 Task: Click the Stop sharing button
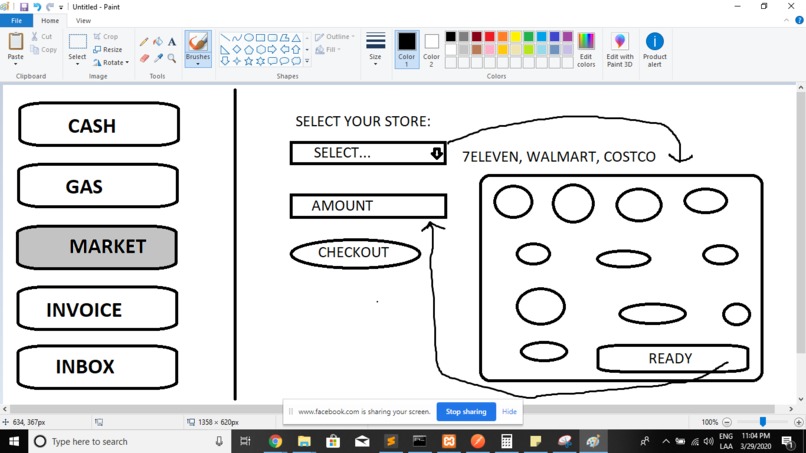click(466, 411)
